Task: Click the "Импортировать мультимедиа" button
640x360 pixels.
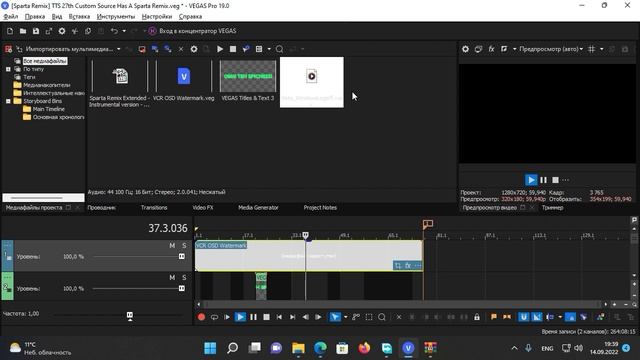Action: pos(65,49)
